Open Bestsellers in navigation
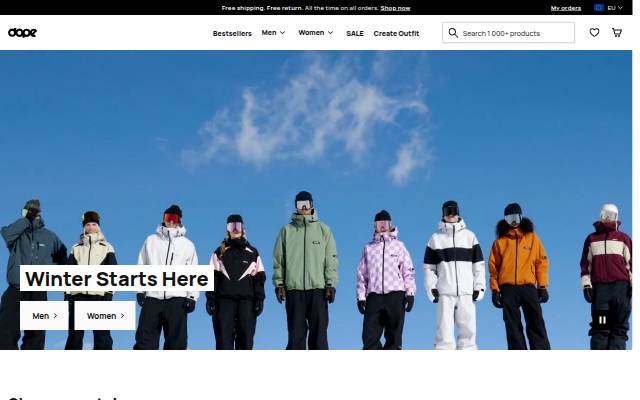Screen dimensions: 640x400 point(232,33)
